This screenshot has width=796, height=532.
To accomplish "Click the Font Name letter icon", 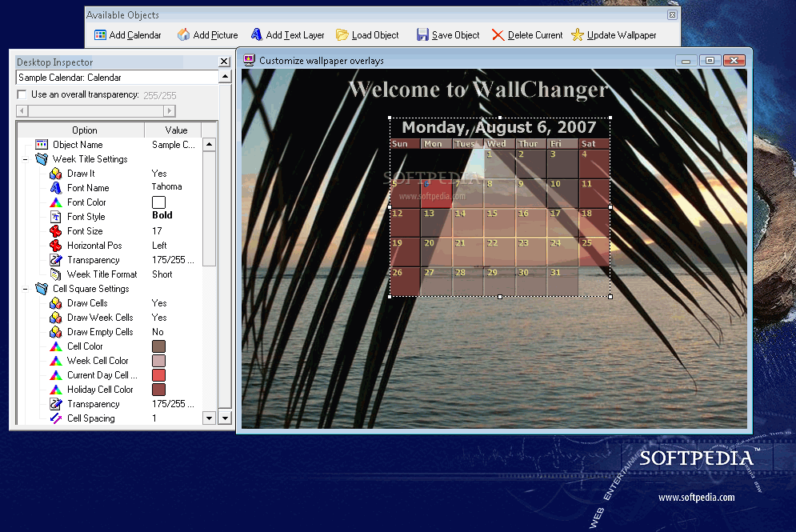I will point(56,188).
